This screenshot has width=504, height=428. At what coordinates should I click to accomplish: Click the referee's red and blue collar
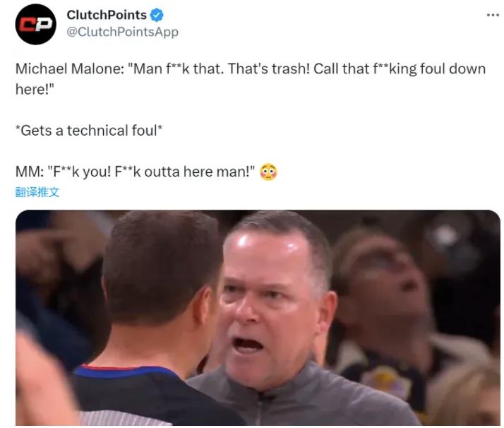coord(126,371)
